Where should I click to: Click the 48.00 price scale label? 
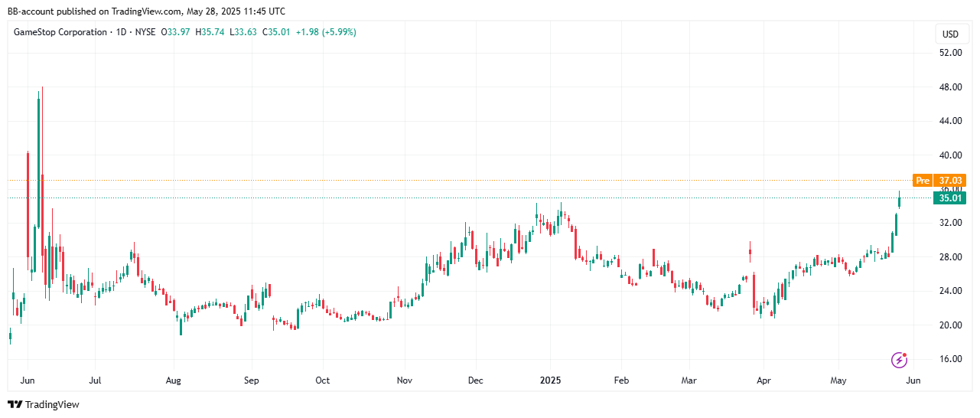(950, 87)
